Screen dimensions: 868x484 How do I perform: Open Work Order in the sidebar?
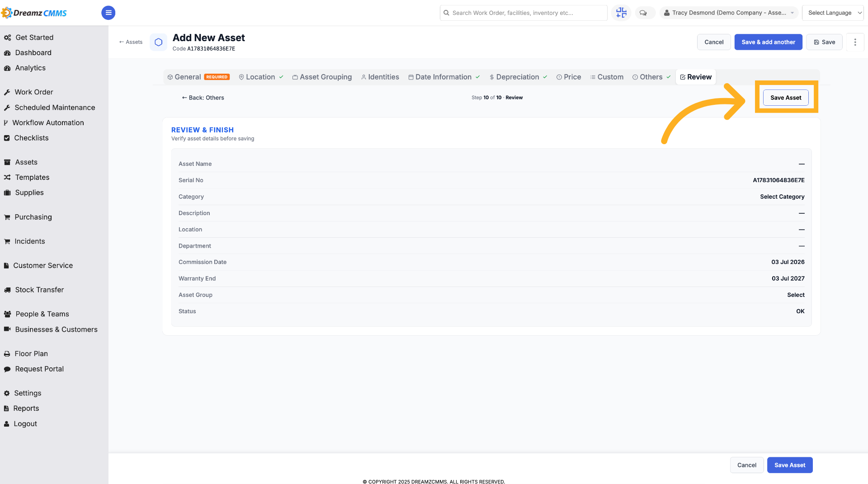pos(34,92)
